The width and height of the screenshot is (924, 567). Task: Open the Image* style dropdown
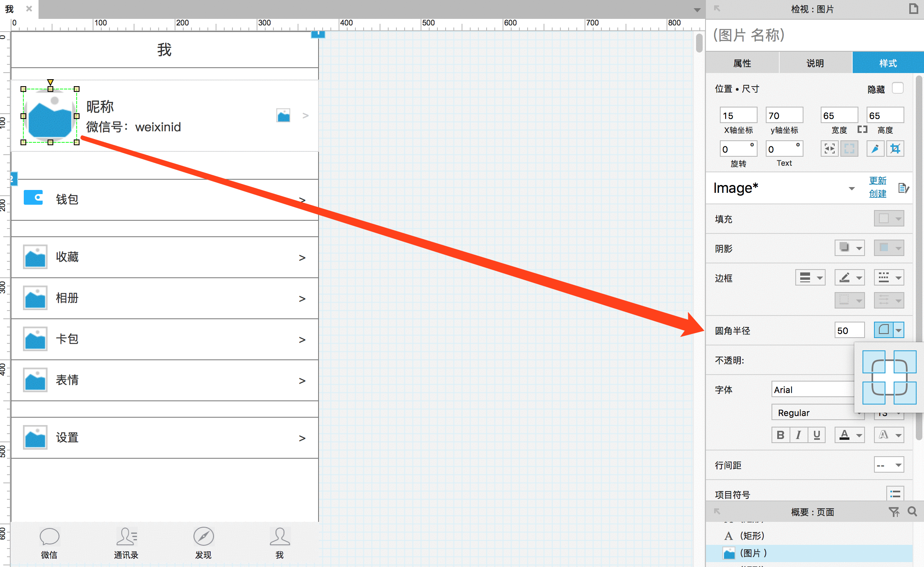pos(851,188)
